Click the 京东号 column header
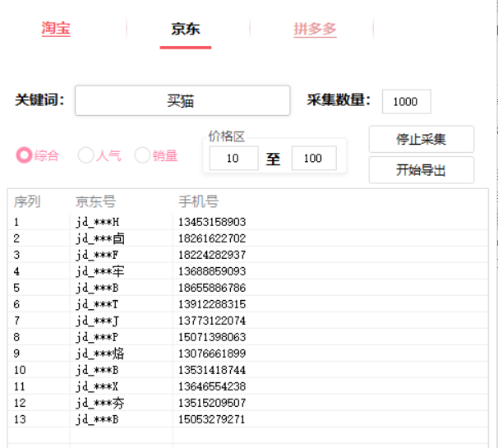Viewport: 498px width, 448px height. (95, 201)
